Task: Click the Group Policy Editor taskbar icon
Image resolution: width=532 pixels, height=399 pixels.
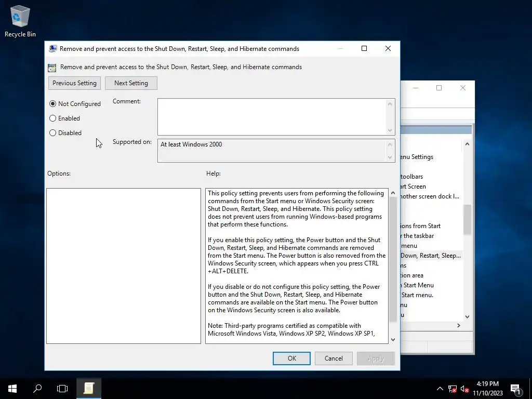Action: (x=88, y=388)
